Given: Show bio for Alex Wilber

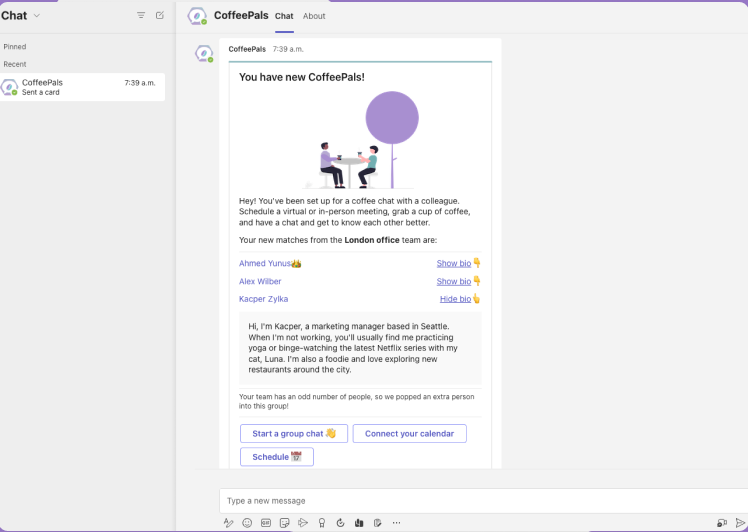Looking at the screenshot, I should pyautogui.click(x=454, y=282).
